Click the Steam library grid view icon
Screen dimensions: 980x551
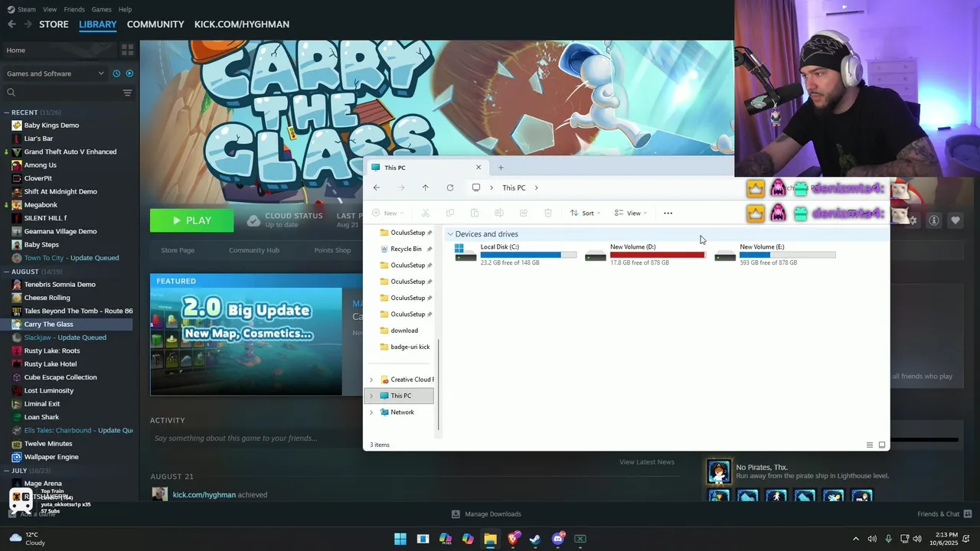click(x=127, y=50)
